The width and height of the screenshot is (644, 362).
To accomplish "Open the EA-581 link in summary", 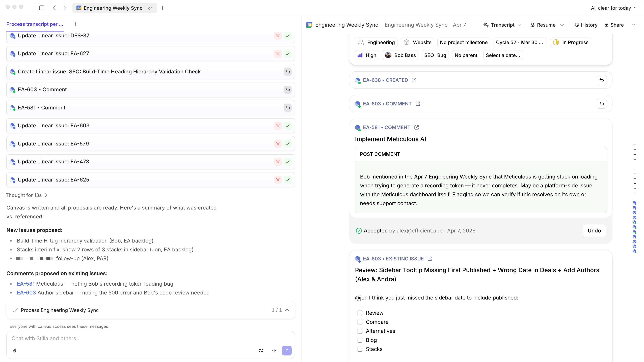I will point(26,284).
